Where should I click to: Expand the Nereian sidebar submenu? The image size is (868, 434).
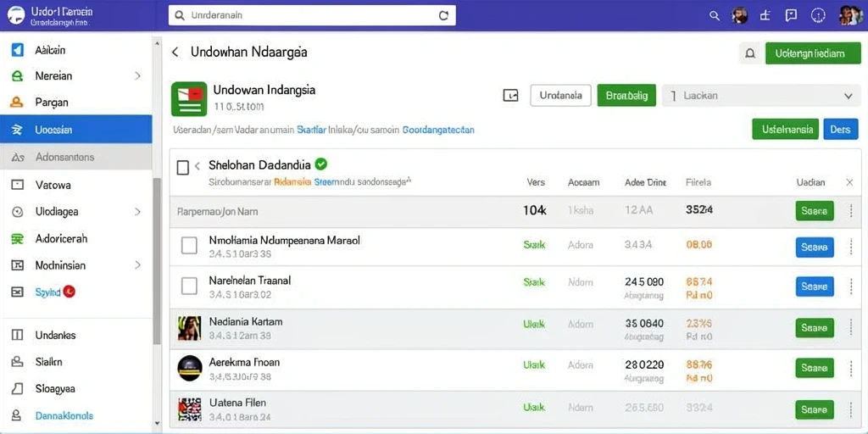(x=138, y=75)
